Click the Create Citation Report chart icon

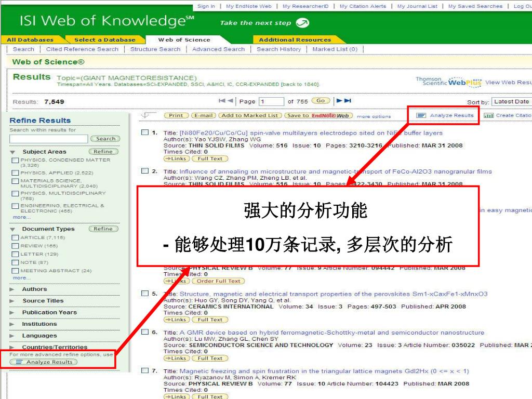coord(488,116)
